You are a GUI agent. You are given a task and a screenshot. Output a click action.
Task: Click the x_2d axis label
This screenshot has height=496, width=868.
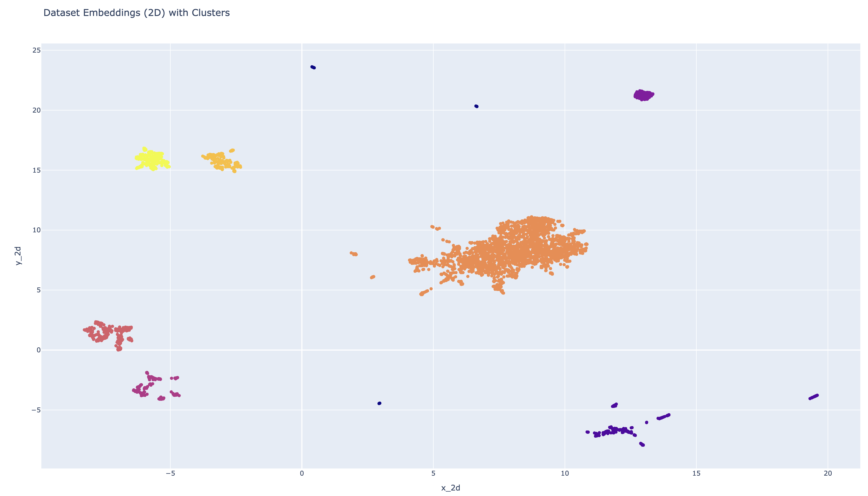pos(450,488)
